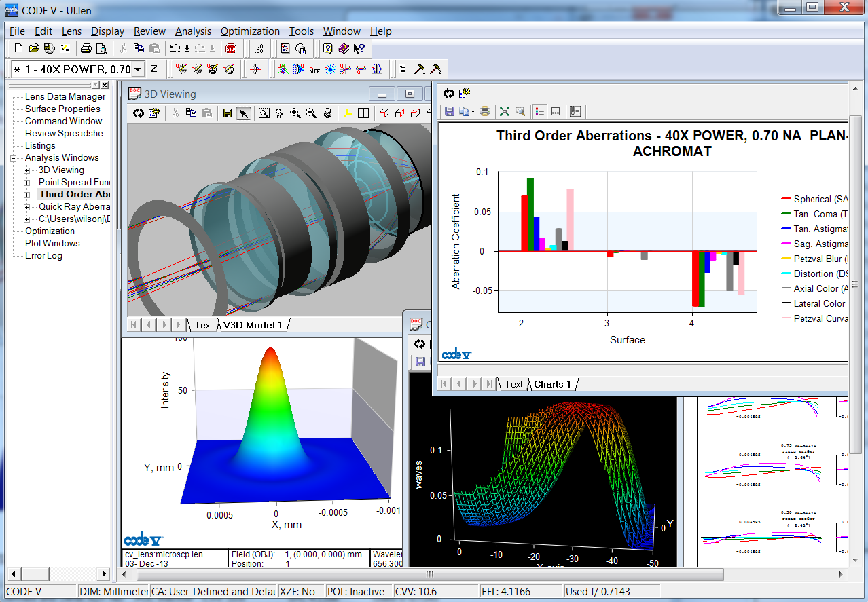Toggle the chart legend display

pyautogui.click(x=540, y=111)
